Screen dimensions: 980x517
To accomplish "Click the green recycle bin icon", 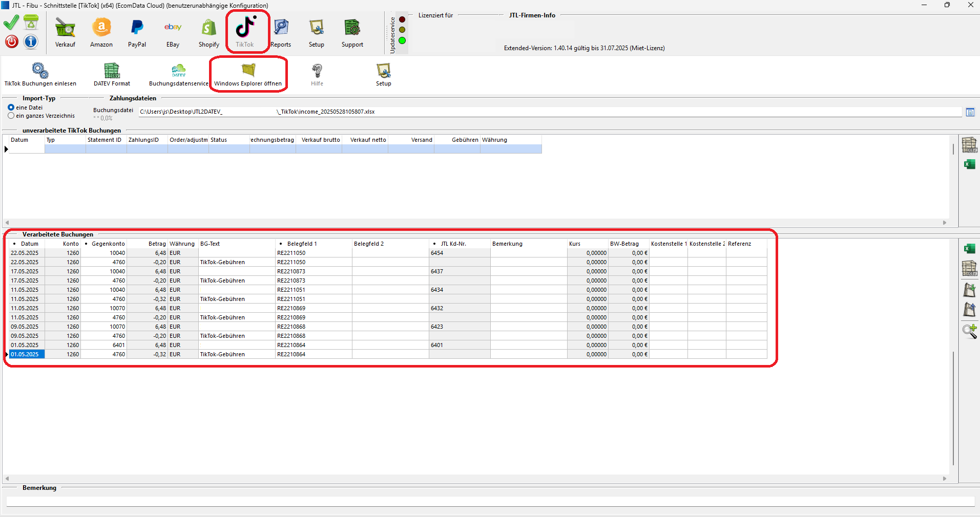I will click(31, 23).
